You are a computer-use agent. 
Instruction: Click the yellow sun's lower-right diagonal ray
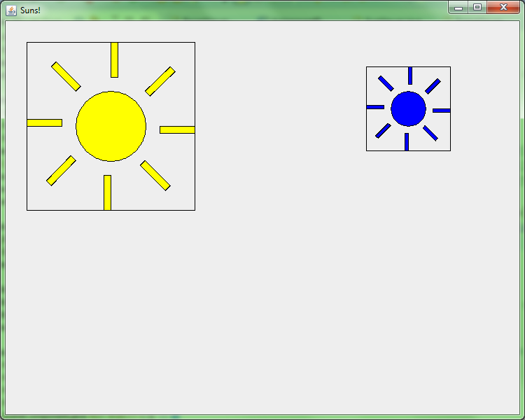[x=155, y=176]
